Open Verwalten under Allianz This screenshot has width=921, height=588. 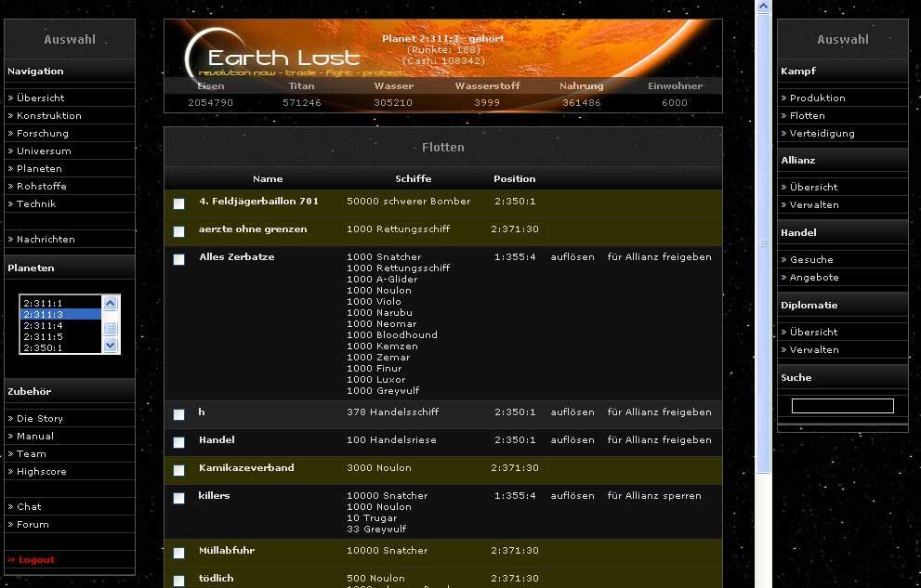coord(814,204)
